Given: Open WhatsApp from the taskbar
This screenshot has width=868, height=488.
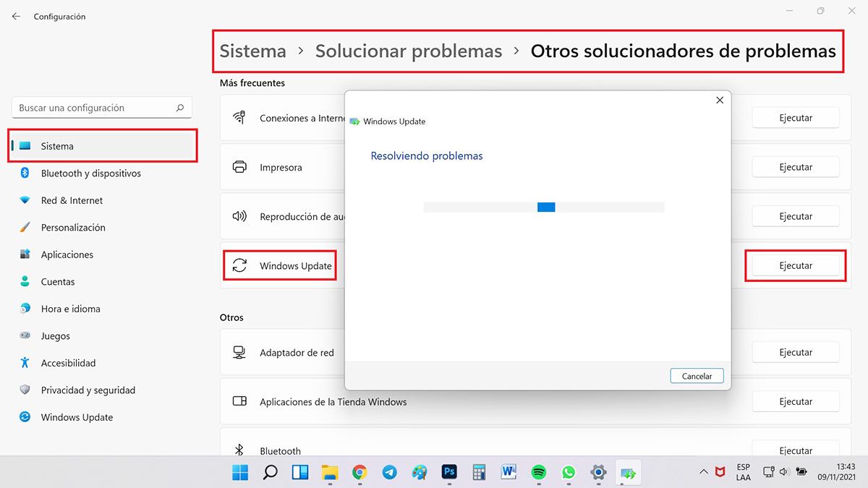Looking at the screenshot, I should 569,472.
